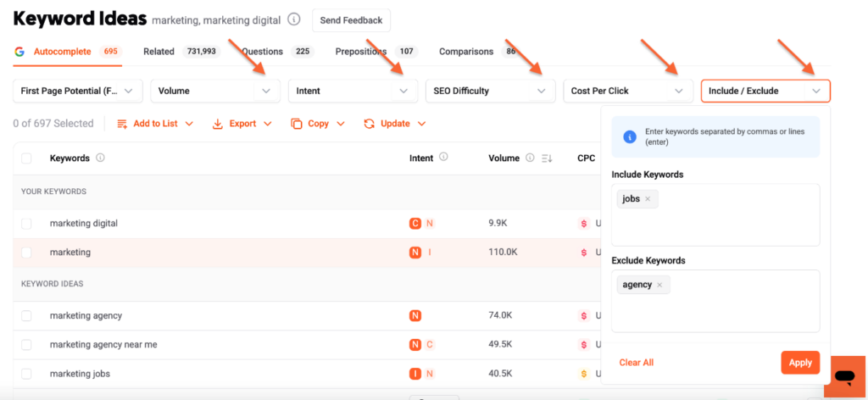Select the marketing agency row checkbox
This screenshot has width=868, height=400.
tap(26, 315)
